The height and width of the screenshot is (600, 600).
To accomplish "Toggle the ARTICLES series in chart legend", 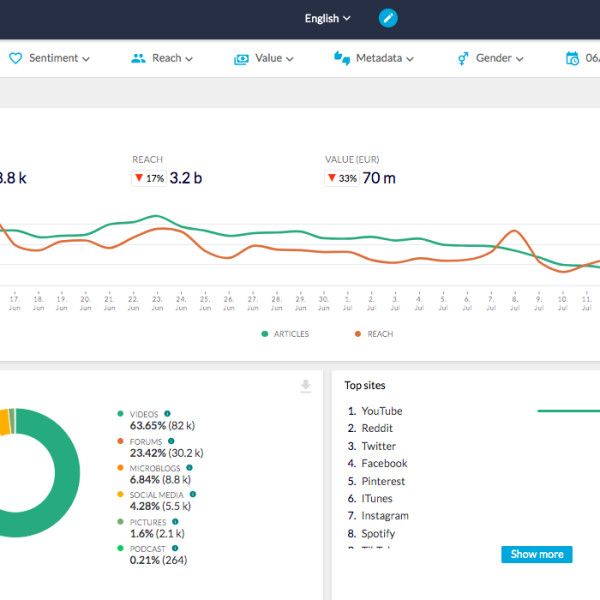I will point(285,334).
